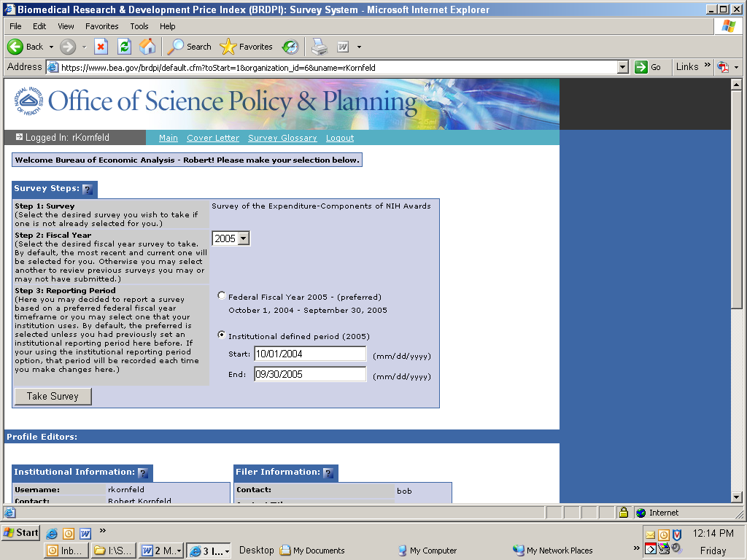Expand dropdown arrow next to Word edit icon

359,47
